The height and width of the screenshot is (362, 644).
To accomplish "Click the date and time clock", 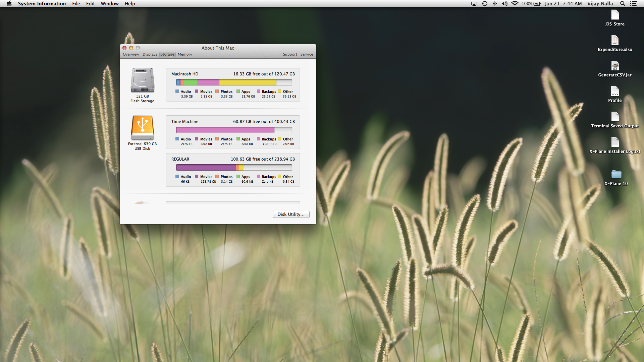I will click(563, 4).
